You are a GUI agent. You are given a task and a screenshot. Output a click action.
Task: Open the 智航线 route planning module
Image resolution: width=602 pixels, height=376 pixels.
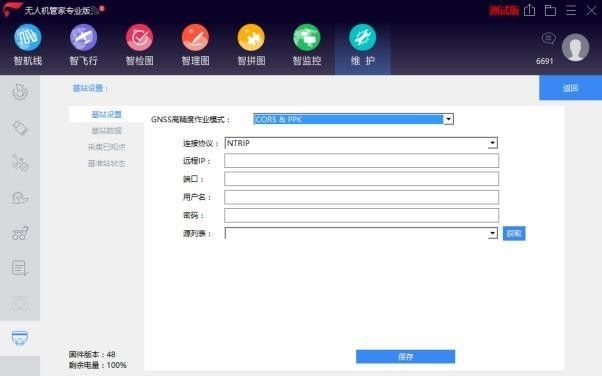[28, 45]
